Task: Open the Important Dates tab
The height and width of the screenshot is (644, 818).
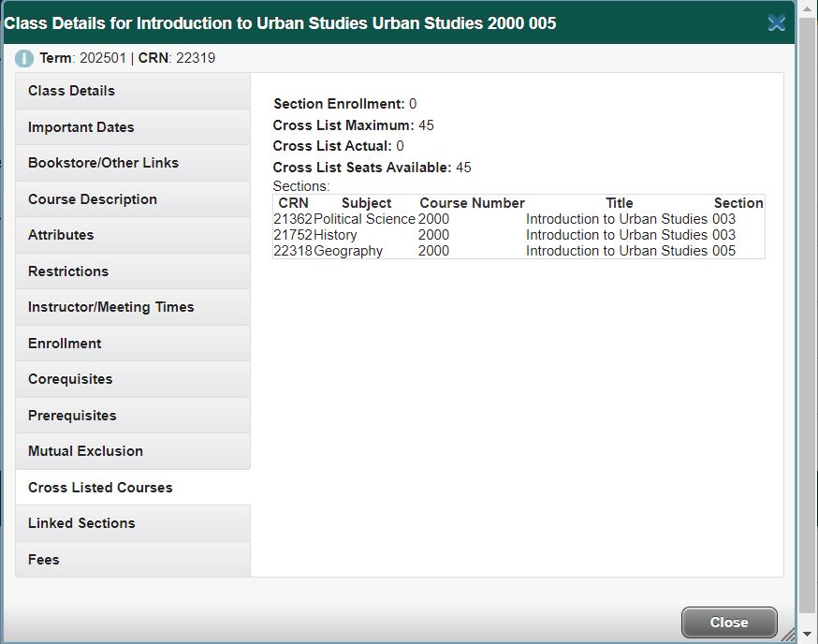Action: (133, 126)
